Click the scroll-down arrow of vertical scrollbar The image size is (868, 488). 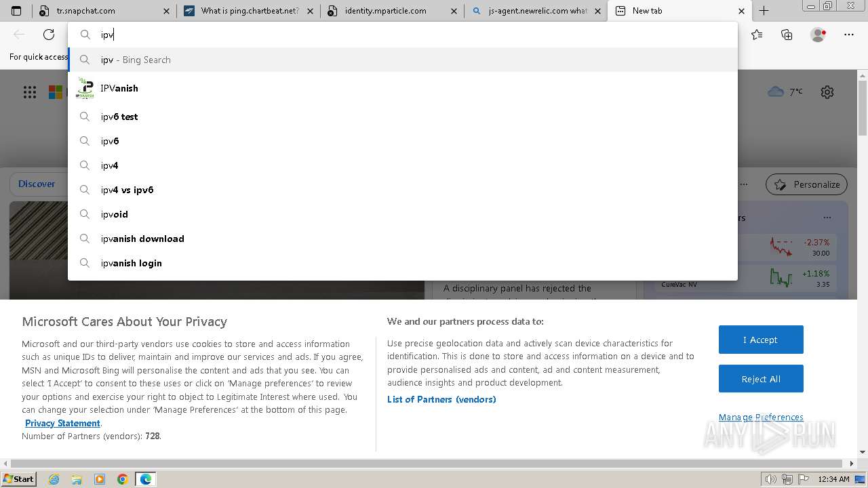(863, 452)
